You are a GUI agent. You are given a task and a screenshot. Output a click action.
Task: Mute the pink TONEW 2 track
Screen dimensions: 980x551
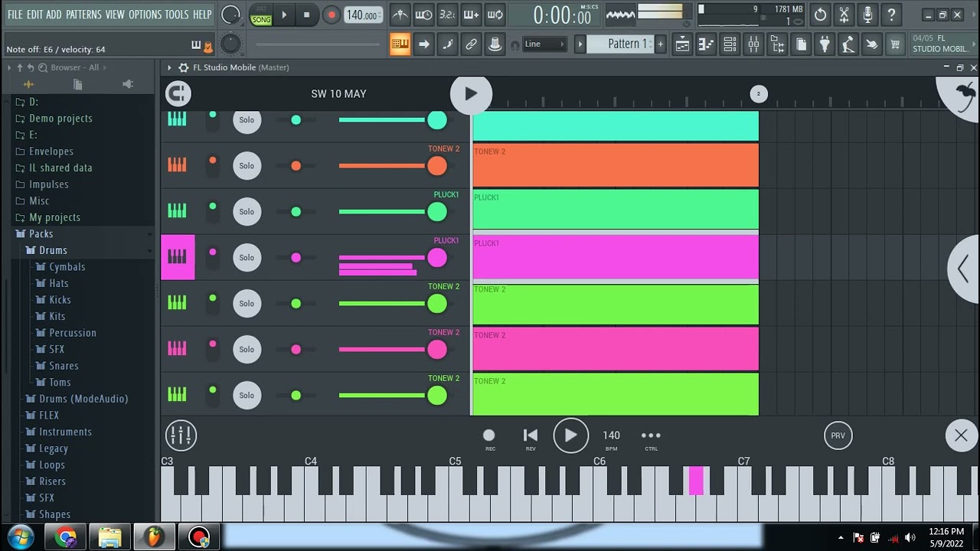(213, 349)
